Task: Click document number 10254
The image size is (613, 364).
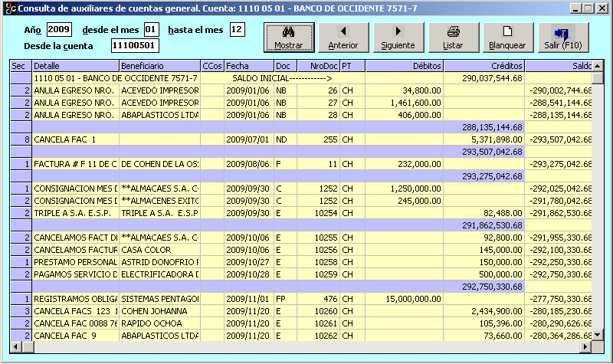Action: click(x=326, y=213)
